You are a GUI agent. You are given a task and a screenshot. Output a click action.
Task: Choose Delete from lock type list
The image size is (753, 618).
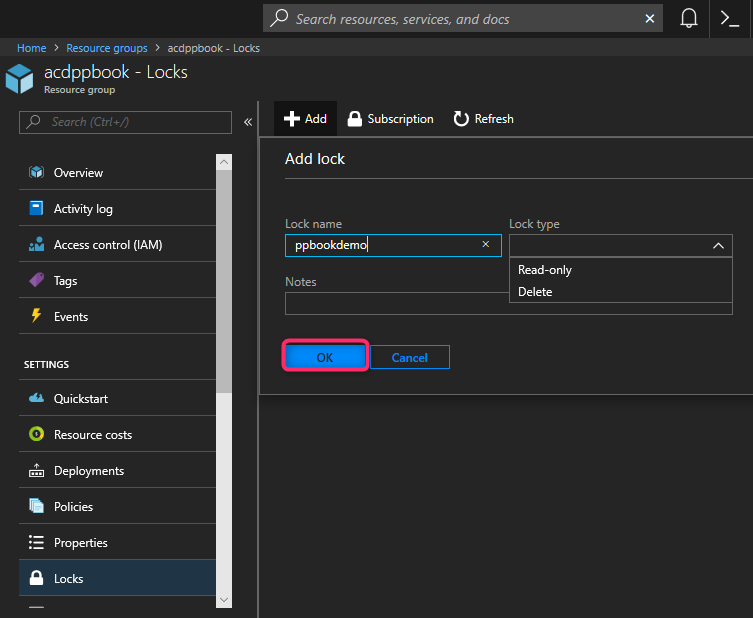(x=535, y=292)
